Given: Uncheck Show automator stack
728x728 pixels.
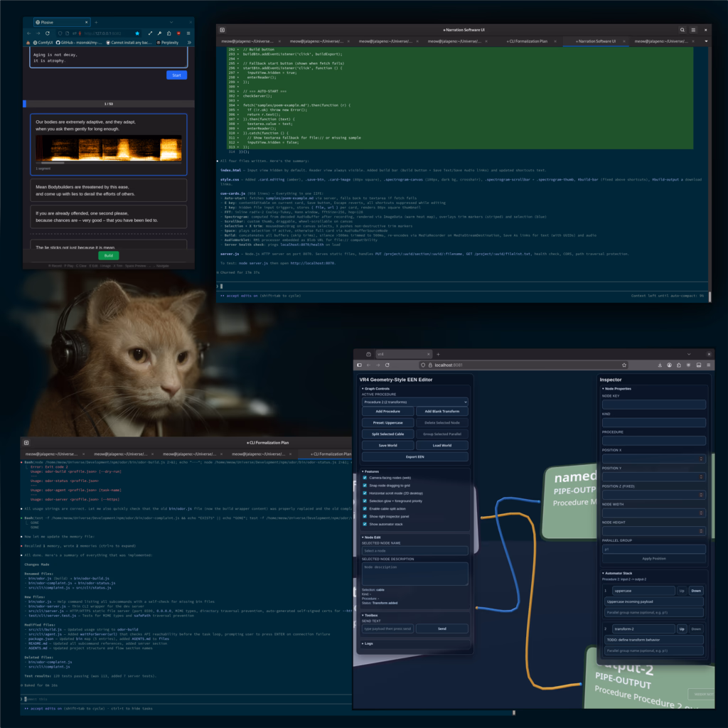Looking at the screenshot, I should point(365,524).
